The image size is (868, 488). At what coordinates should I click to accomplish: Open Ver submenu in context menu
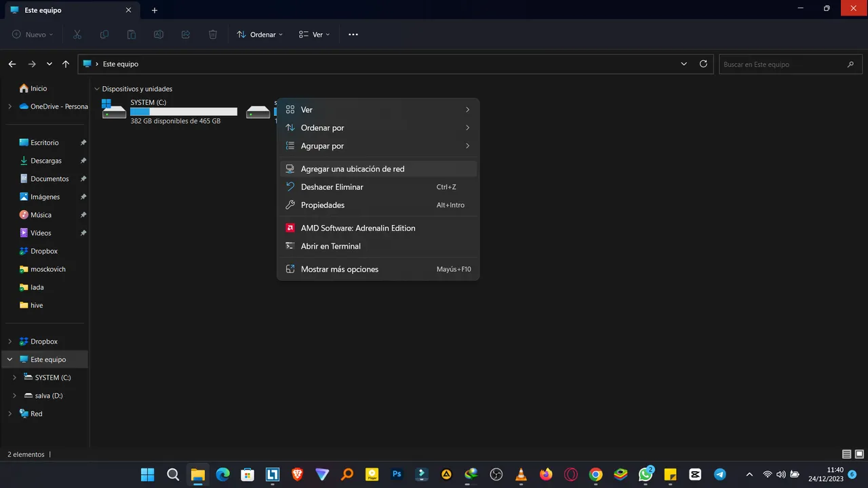(378, 110)
